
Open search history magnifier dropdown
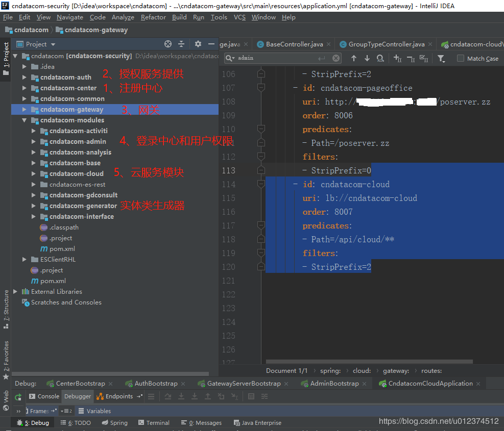[230, 58]
